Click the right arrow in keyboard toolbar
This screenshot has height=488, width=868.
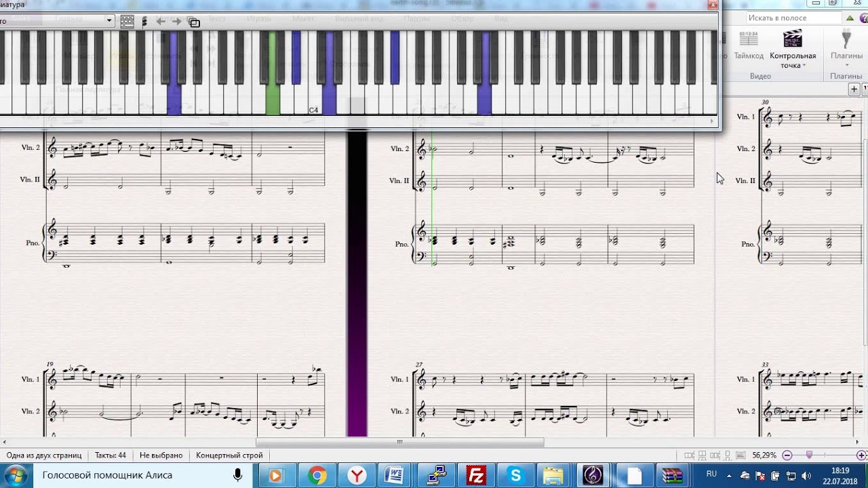coord(176,21)
